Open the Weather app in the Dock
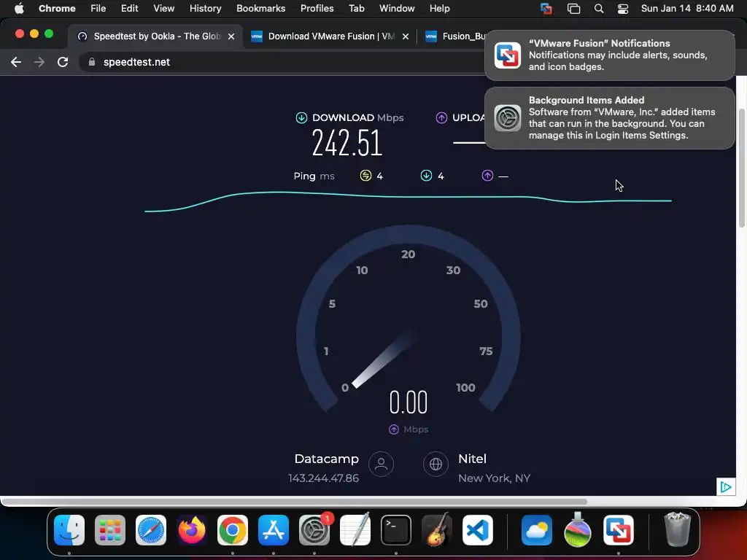 coord(536,530)
